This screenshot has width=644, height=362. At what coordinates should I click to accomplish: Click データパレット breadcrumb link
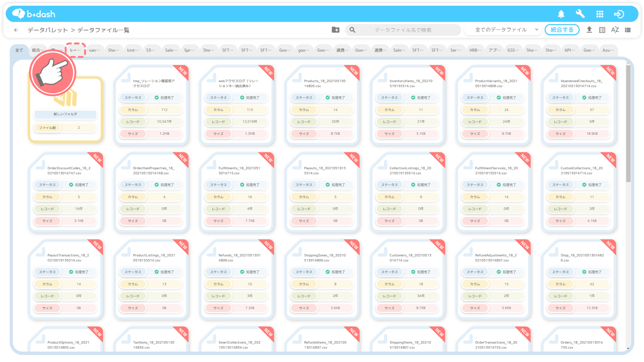click(48, 30)
